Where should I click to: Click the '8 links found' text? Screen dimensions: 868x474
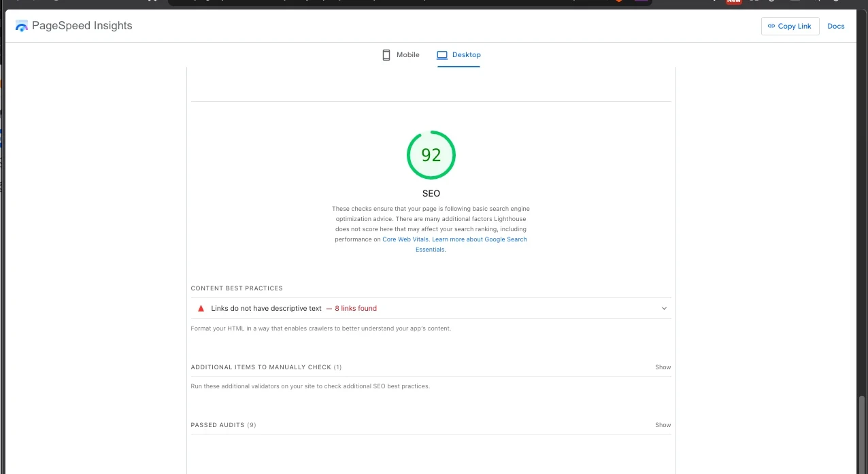click(356, 308)
